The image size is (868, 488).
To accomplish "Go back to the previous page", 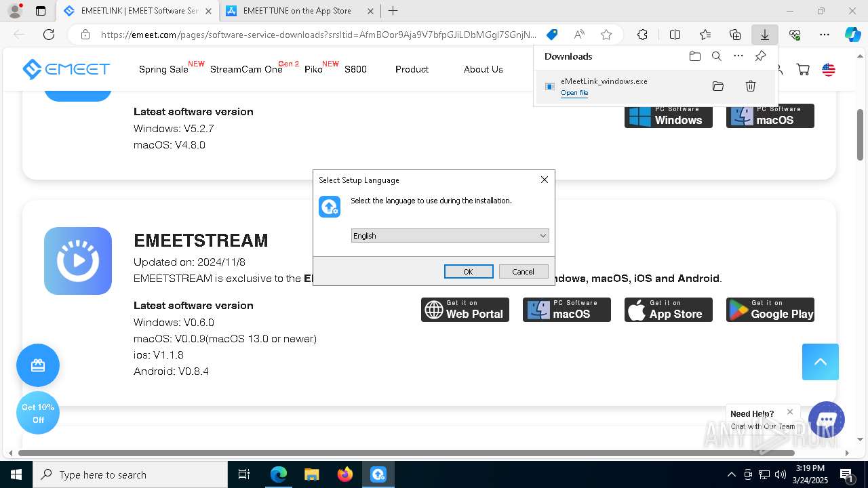I will tap(19, 35).
